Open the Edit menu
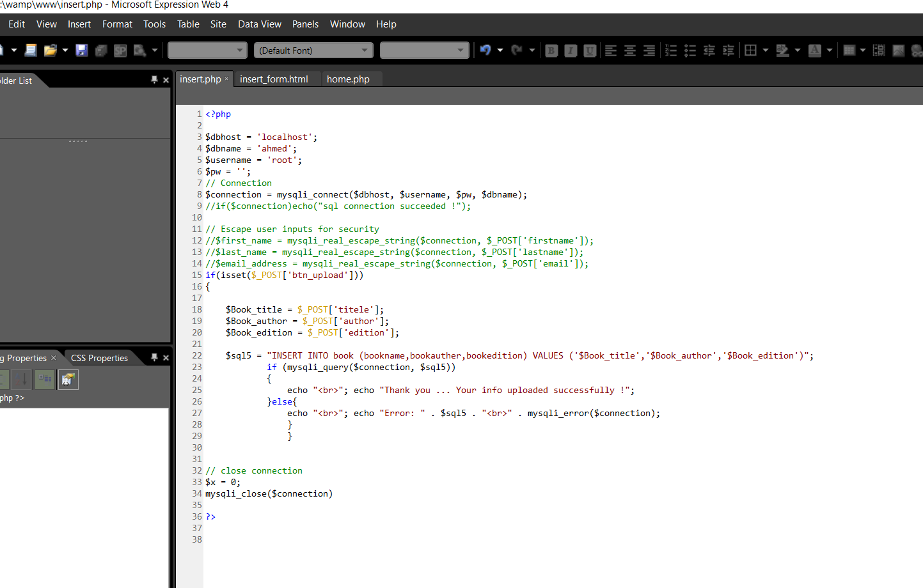 point(17,24)
